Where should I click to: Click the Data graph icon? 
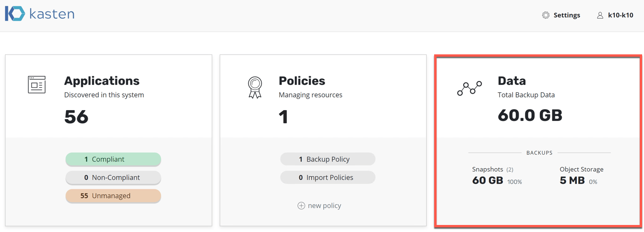pos(469,88)
